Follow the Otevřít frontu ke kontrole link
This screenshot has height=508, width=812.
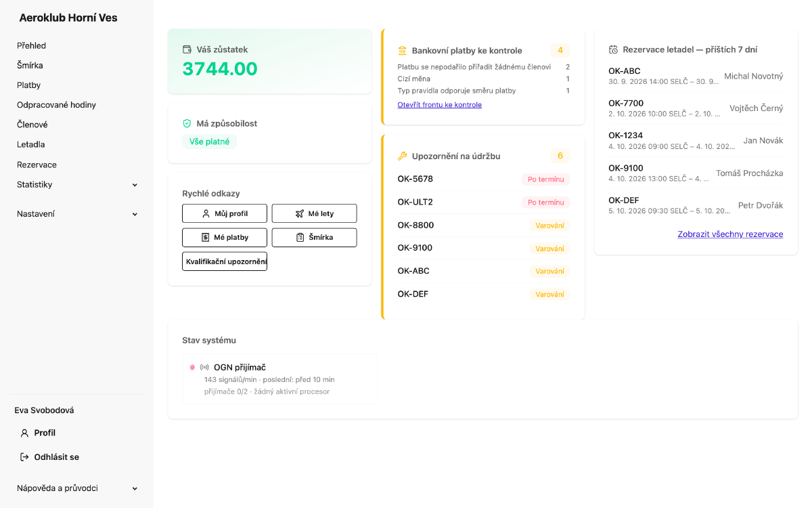coord(440,105)
